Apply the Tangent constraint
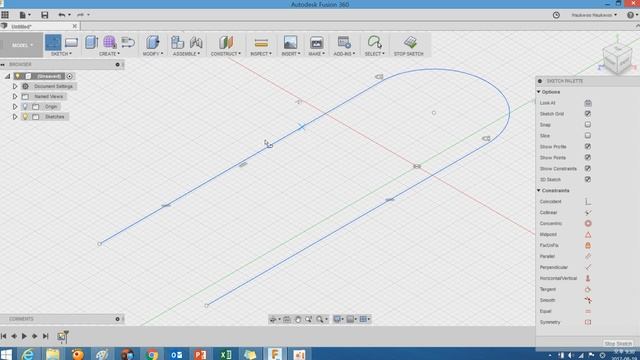The height and width of the screenshot is (360, 640). [588, 289]
